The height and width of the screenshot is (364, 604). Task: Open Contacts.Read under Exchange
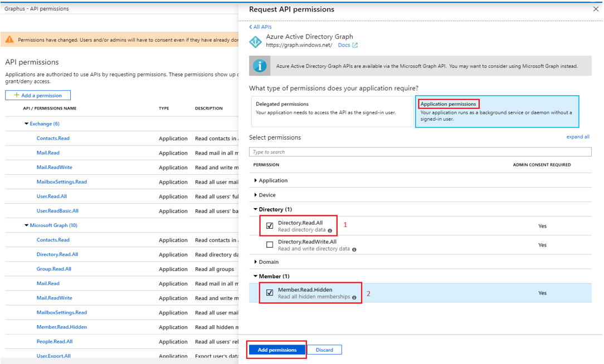(53, 139)
